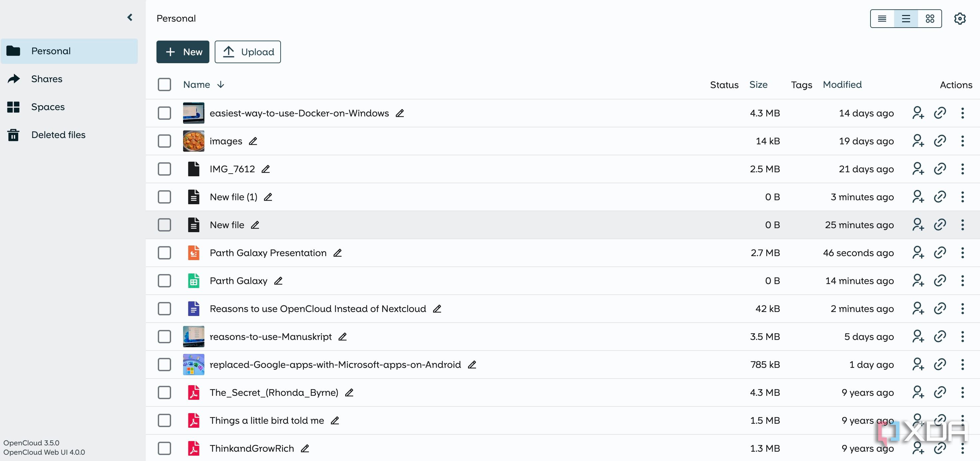980x461 pixels.
Task: Switch to default list table view
Action: [906, 19]
